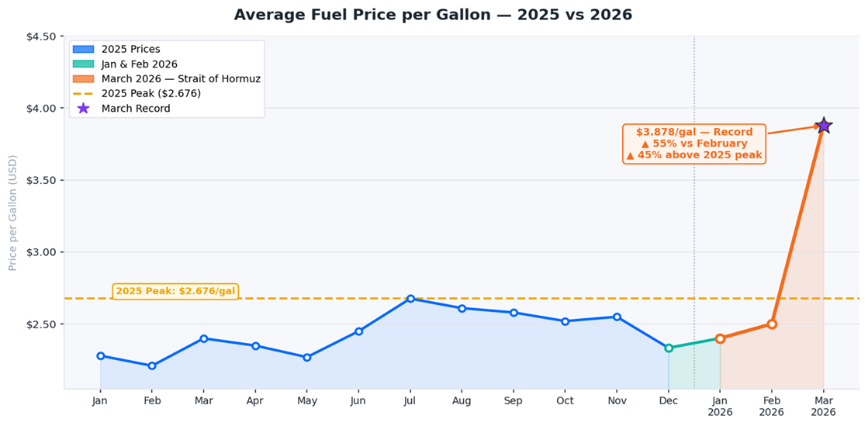This screenshot has height=426, width=868.
Task: Click the February 2025 data point
Action: (x=152, y=365)
